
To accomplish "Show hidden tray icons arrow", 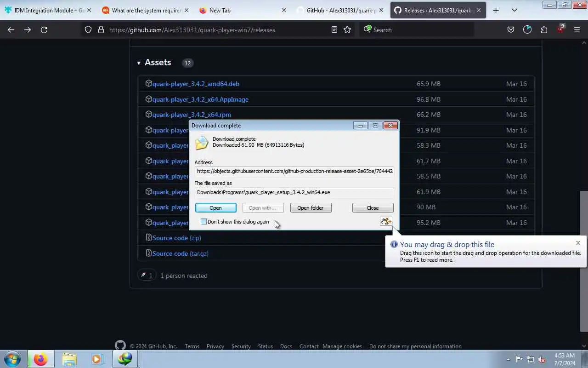I will coord(508,360).
